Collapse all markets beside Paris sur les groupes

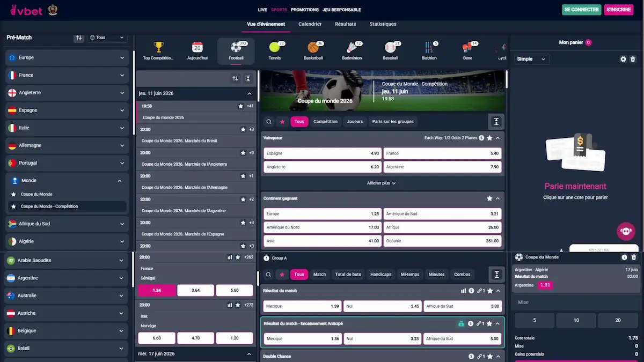point(496,122)
